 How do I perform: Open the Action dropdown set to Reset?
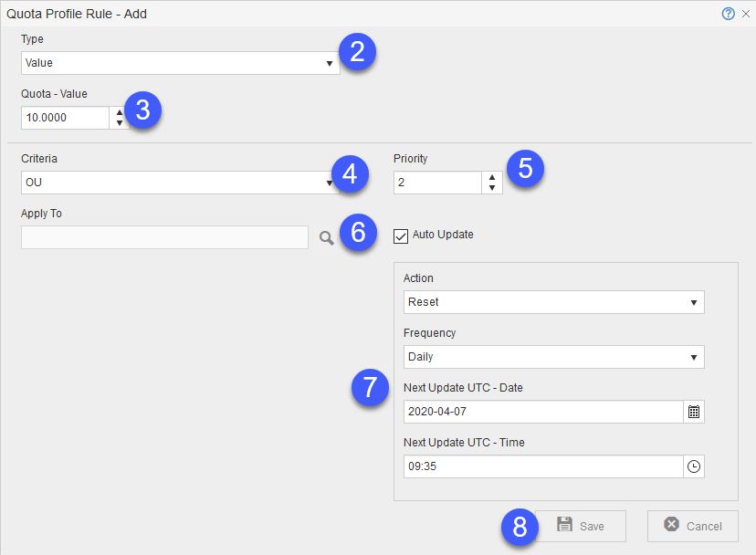(x=553, y=302)
